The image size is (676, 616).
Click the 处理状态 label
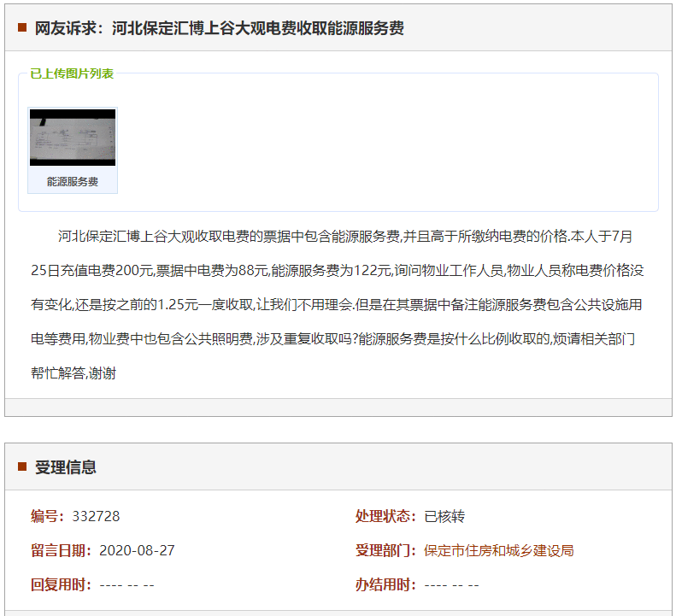click(x=385, y=516)
